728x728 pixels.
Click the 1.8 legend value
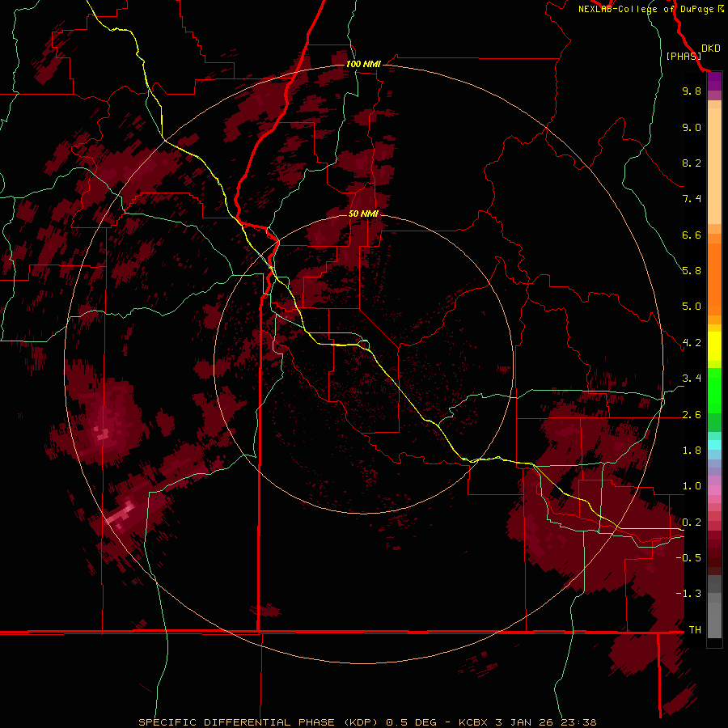pyautogui.click(x=692, y=451)
